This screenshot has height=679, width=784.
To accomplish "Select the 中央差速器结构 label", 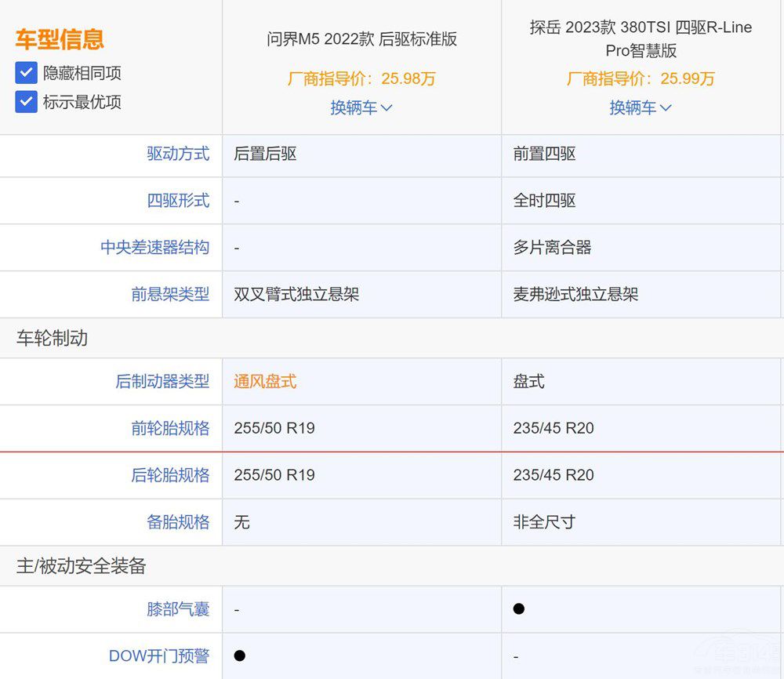I will pos(154,248).
